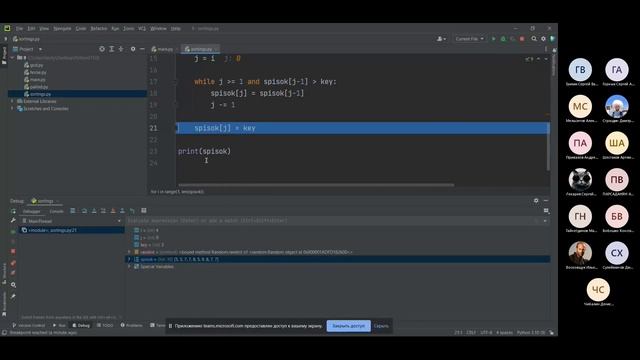640x360 pixels.
Task: Open the Run tool window tab
Action: tap(59, 325)
